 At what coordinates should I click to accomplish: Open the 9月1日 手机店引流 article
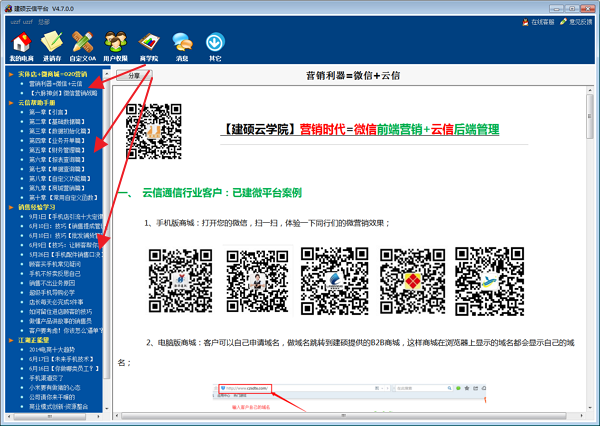(66, 217)
